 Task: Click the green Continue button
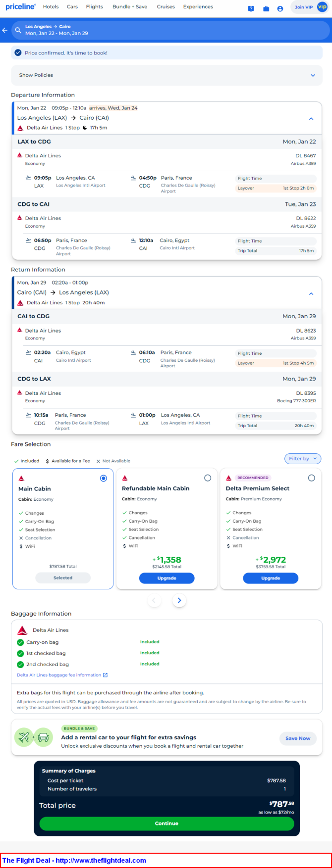point(166,823)
